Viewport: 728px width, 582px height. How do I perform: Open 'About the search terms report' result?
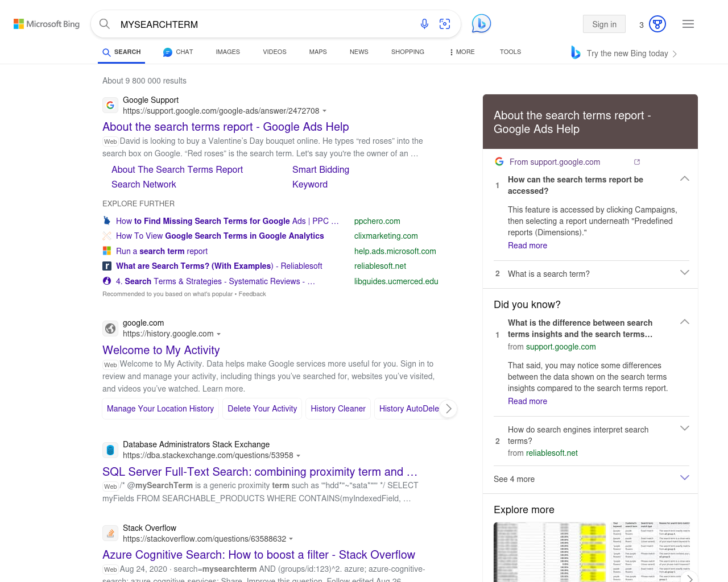pos(225,127)
